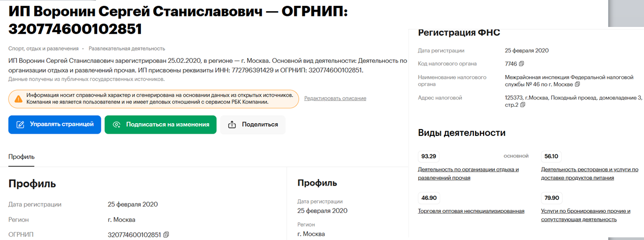The width and height of the screenshot is (644, 240).
Task: Open the 'Редактировать описание' link
Action: [x=335, y=98]
